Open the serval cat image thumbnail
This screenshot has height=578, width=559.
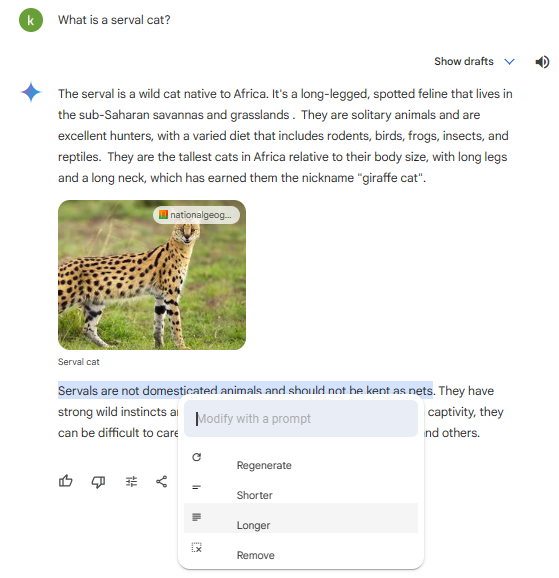click(152, 275)
